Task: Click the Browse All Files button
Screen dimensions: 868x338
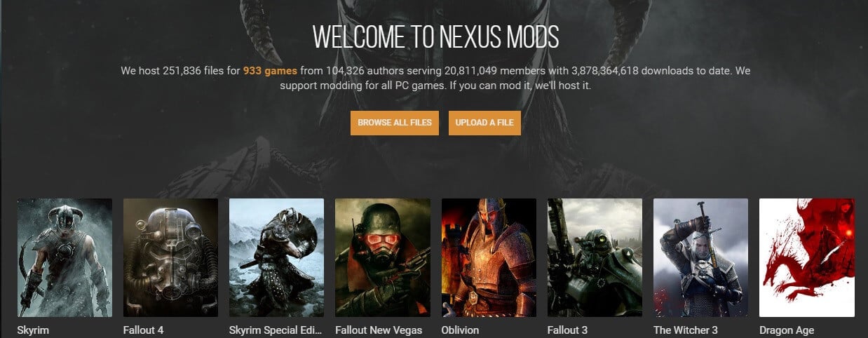Action: [395, 123]
